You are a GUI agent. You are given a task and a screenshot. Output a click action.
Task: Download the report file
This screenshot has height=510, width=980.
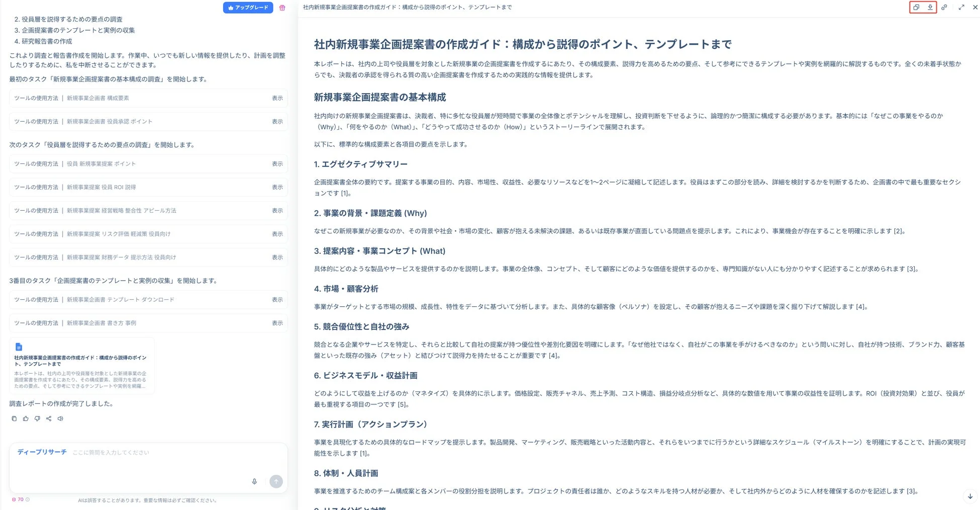(x=930, y=7)
